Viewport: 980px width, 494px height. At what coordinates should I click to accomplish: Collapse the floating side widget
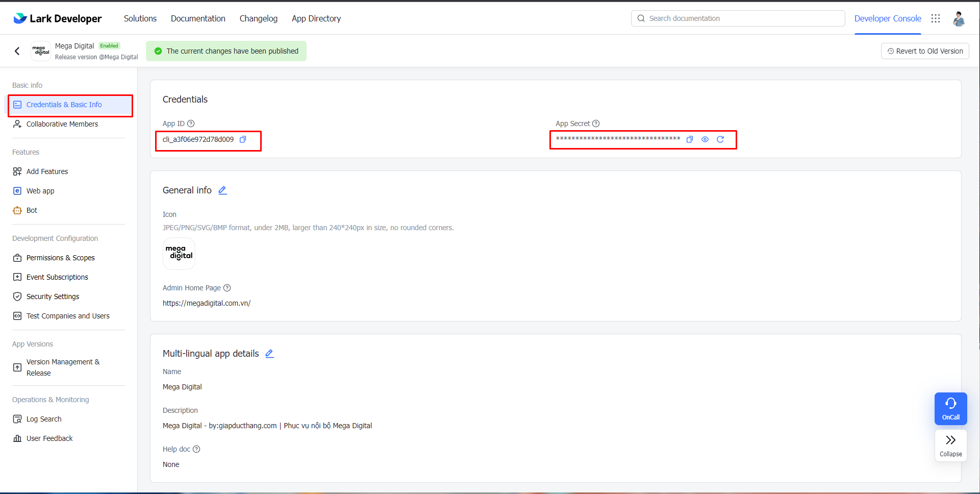950,445
